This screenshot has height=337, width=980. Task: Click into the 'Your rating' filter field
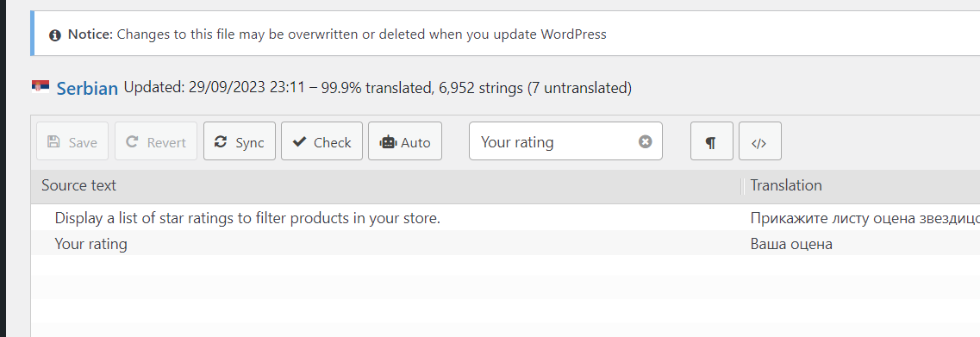[556, 141]
